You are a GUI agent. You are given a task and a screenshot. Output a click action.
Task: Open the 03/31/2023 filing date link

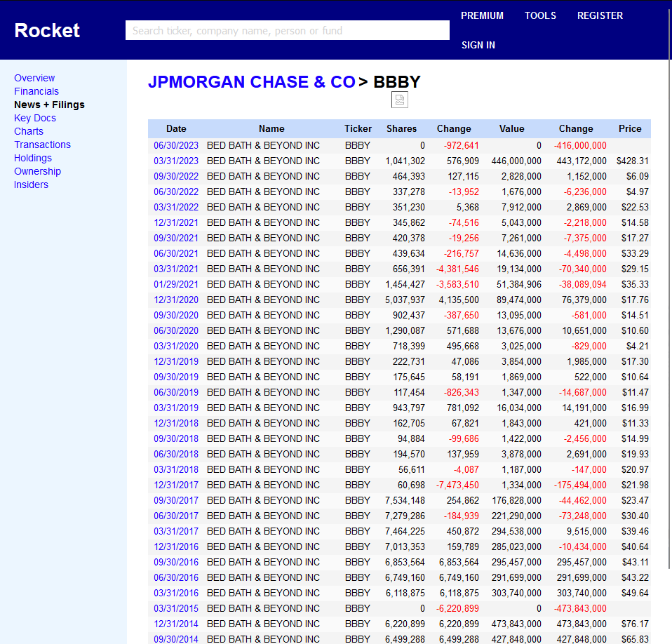coord(176,161)
